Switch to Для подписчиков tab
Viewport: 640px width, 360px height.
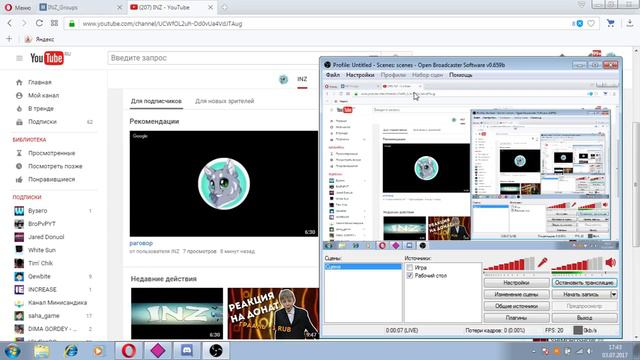pyautogui.click(x=156, y=101)
